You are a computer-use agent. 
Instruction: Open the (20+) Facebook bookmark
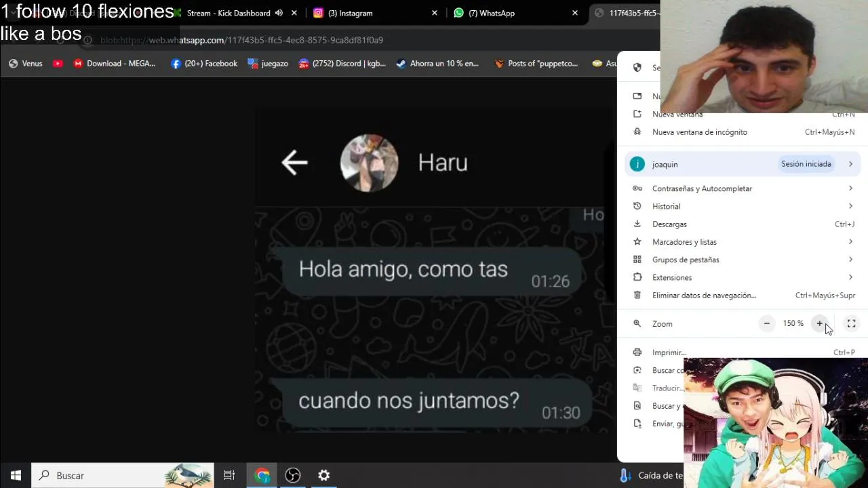[x=204, y=64]
